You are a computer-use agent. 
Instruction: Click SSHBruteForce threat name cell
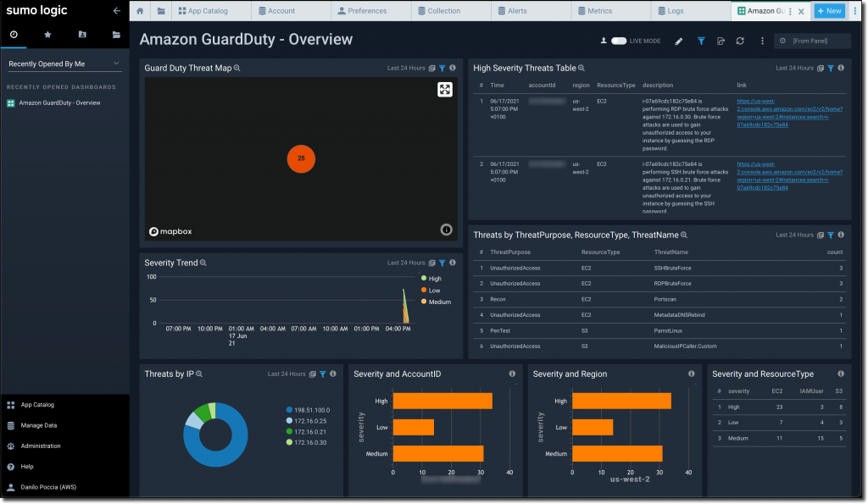[672, 269]
